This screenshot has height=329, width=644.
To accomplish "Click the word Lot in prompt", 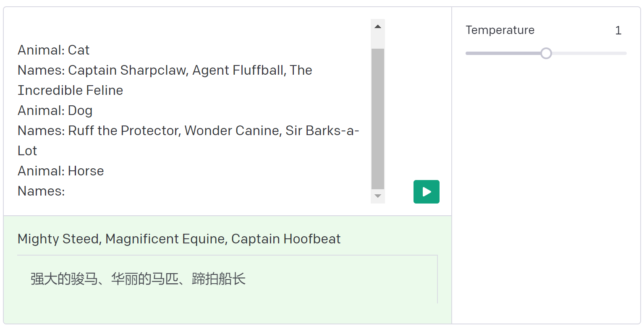I will coord(27,151).
